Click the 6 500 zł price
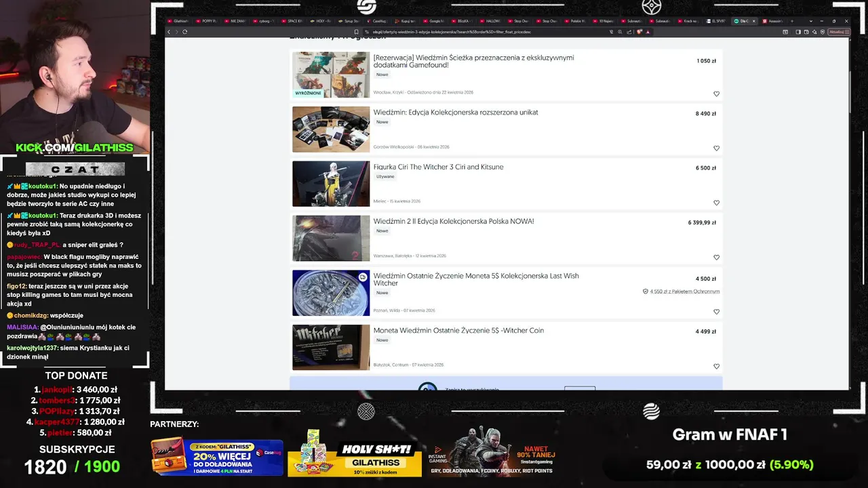 click(705, 168)
